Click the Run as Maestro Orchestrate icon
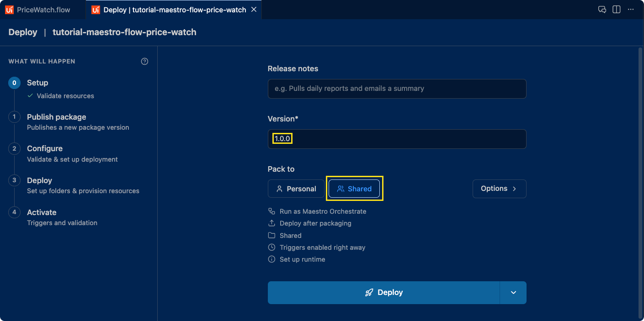 pyautogui.click(x=271, y=211)
